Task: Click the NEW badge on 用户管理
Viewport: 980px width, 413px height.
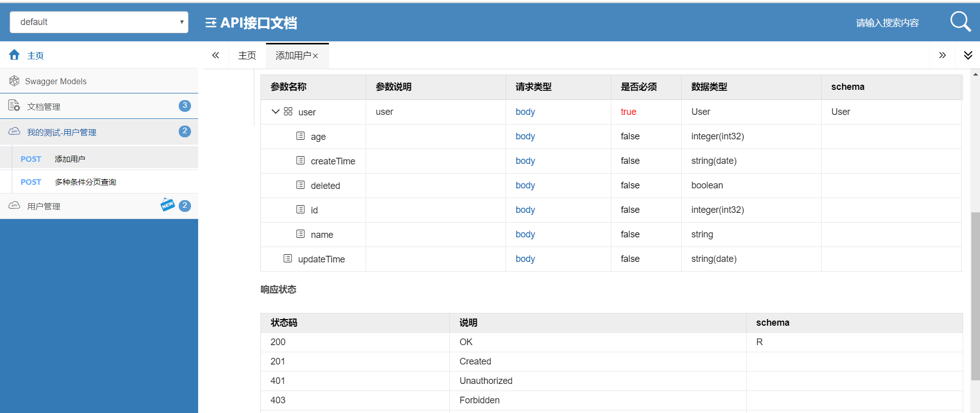Action: coord(168,205)
